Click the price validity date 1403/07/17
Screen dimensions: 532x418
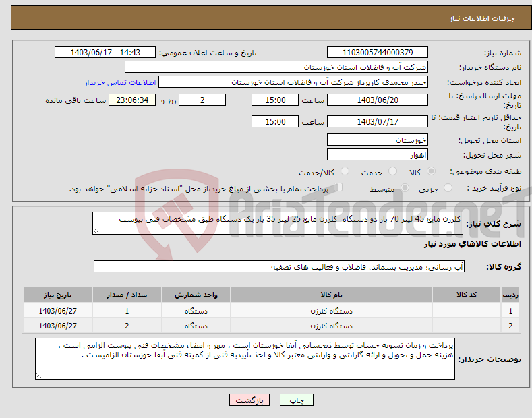[x=378, y=121]
